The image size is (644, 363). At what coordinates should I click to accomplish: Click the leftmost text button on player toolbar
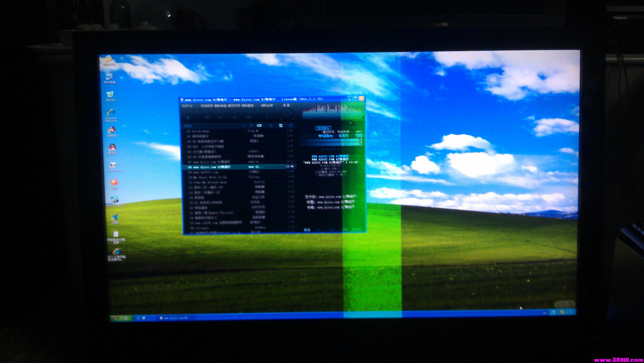click(x=187, y=106)
